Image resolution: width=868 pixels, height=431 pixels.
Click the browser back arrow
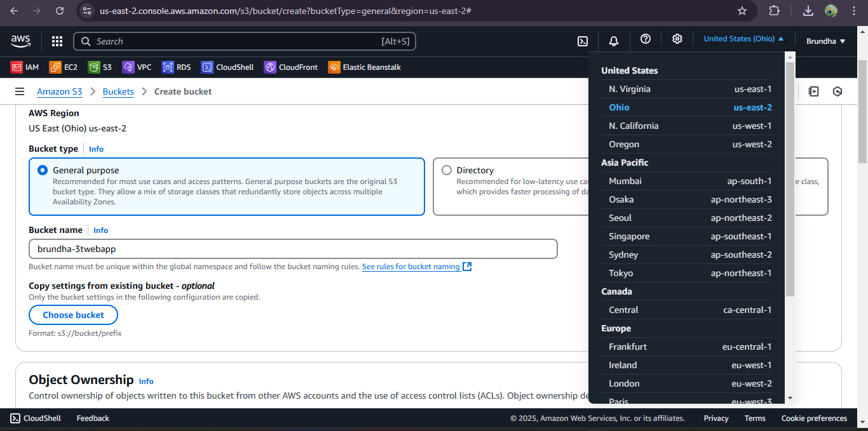click(14, 11)
